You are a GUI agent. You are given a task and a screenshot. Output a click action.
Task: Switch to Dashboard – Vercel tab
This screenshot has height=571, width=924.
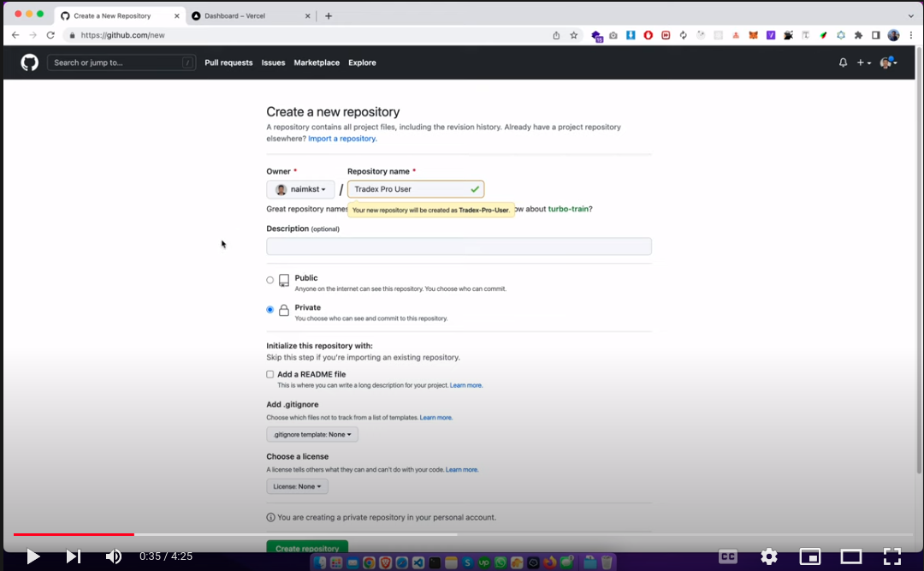(x=246, y=15)
